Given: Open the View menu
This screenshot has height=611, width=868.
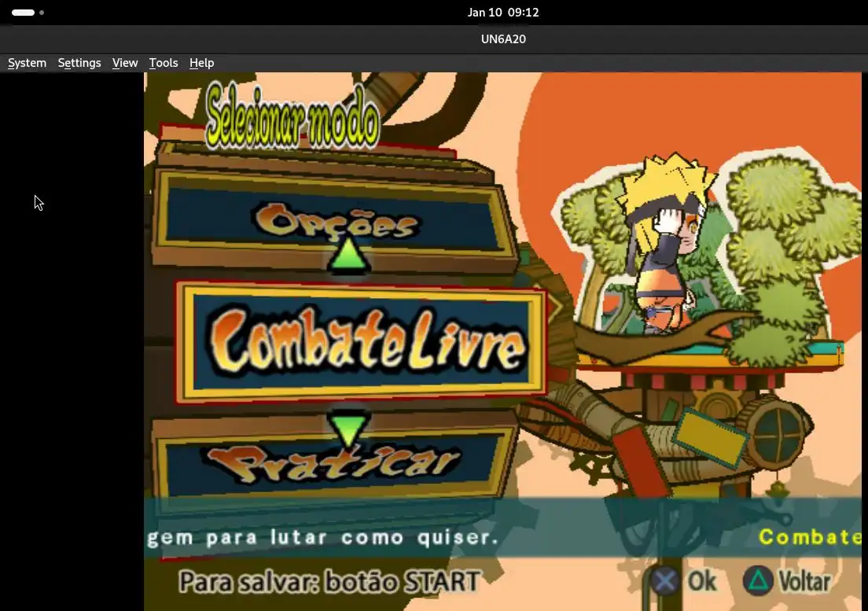Looking at the screenshot, I should 125,63.
